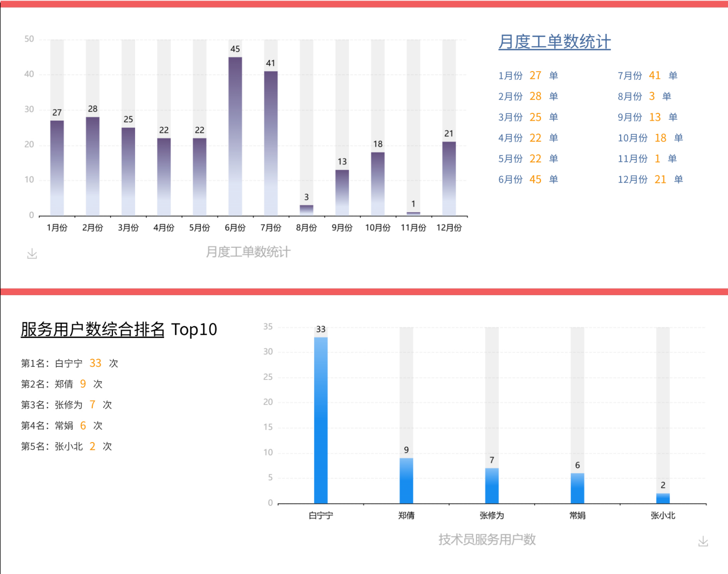Screen dimensions: 728x574
Task: Select the 11月份 bar with 1 order
Action: pos(412,212)
